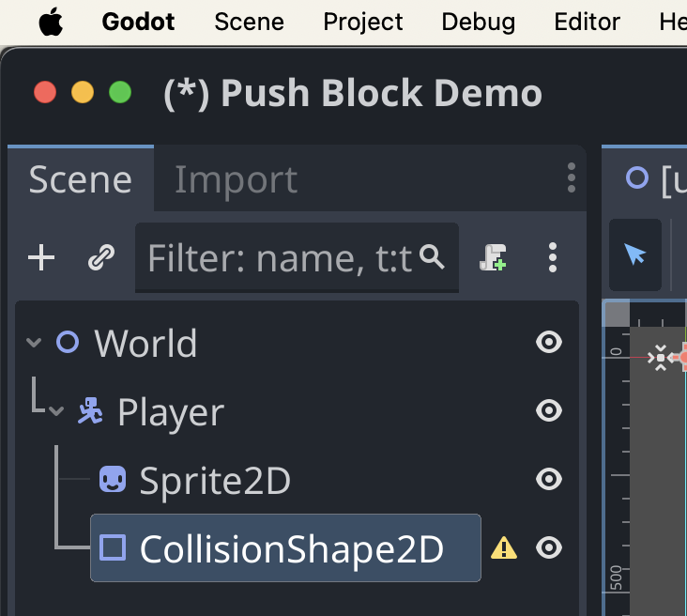Select the CollisionShape2D node row
This screenshot has width=687, height=616.
[x=285, y=548]
